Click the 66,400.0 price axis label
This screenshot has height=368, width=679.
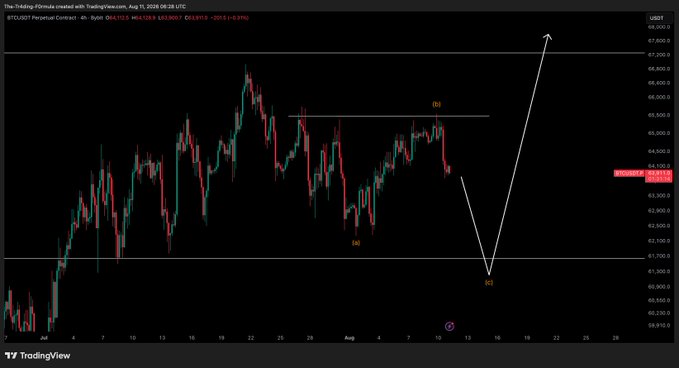[659, 83]
